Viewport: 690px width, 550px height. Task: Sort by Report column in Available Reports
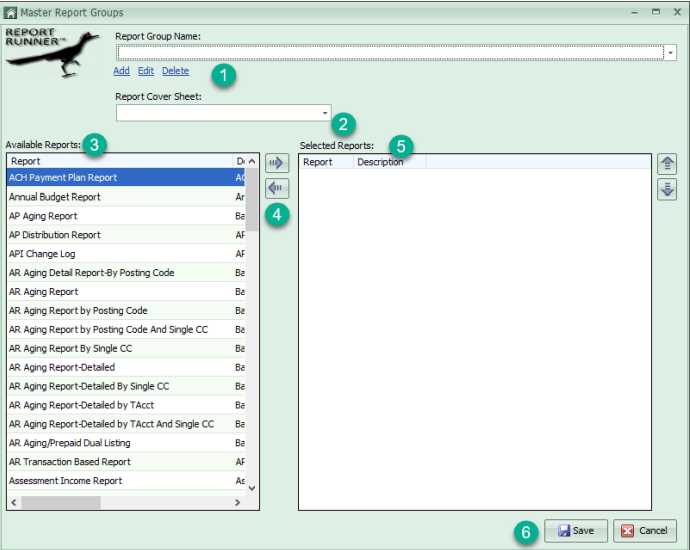point(120,161)
